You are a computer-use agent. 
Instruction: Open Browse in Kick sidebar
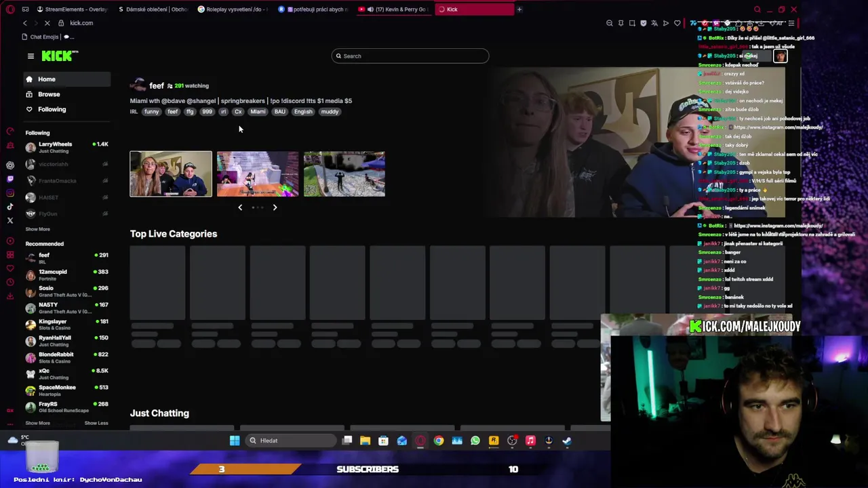pos(66,94)
